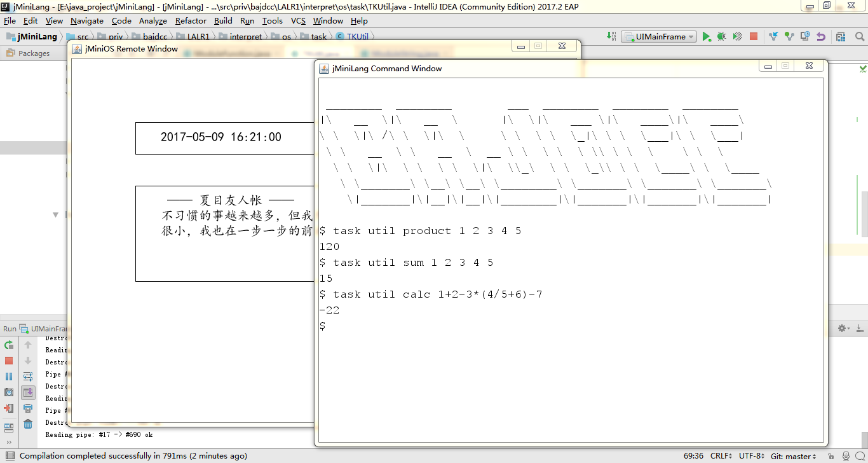Print the console output
868x463 pixels.
point(27,408)
